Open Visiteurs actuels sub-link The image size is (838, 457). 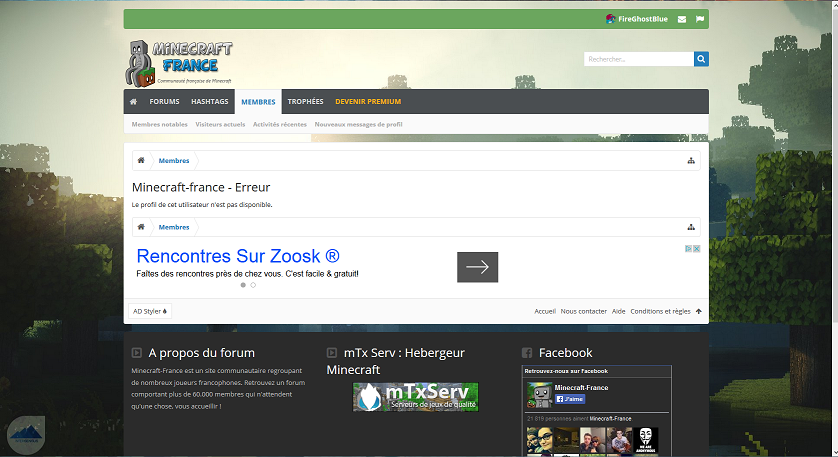(x=220, y=125)
